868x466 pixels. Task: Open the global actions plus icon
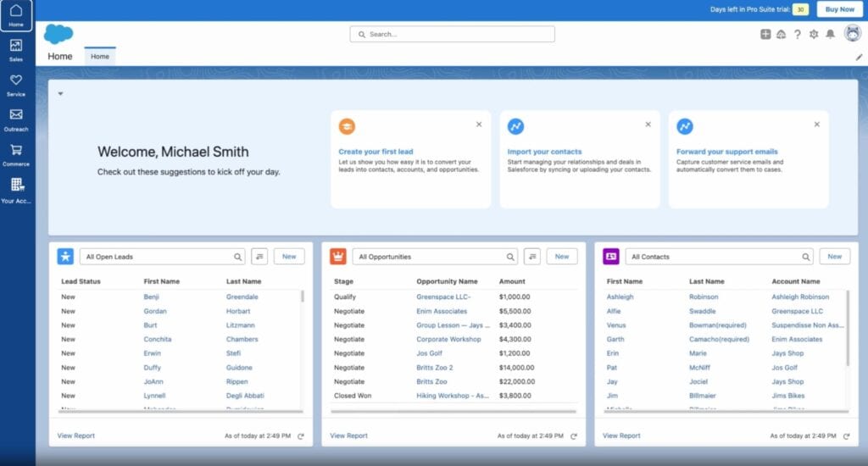pyautogui.click(x=765, y=34)
